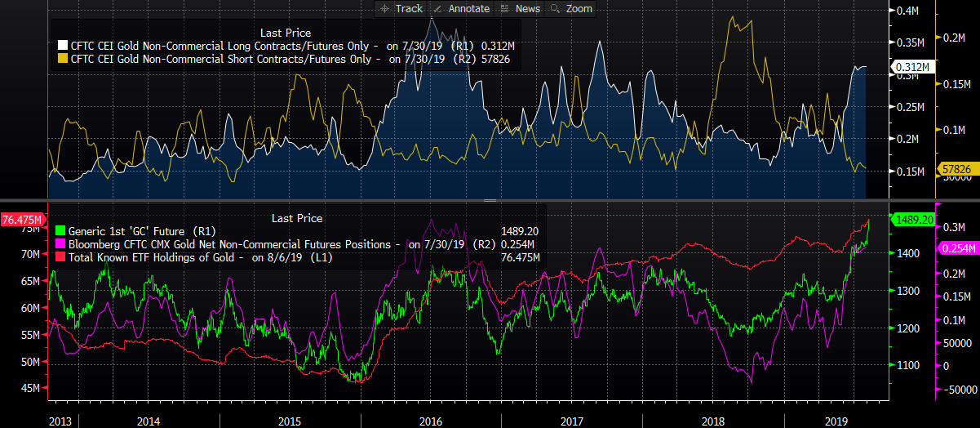Screen dimensions: 980x428
Task: Click the 55M left axis label
Action: pos(30,335)
